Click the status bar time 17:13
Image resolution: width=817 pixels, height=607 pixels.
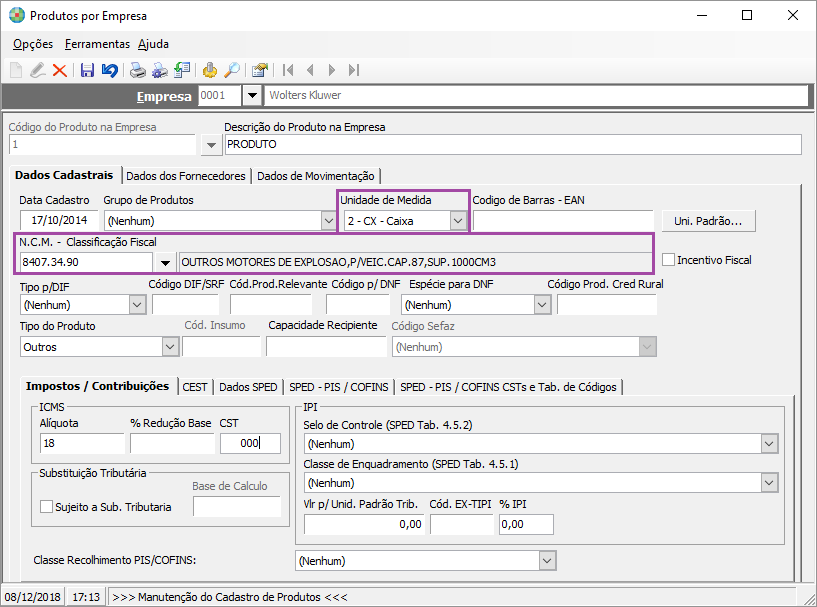(x=86, y=597)
